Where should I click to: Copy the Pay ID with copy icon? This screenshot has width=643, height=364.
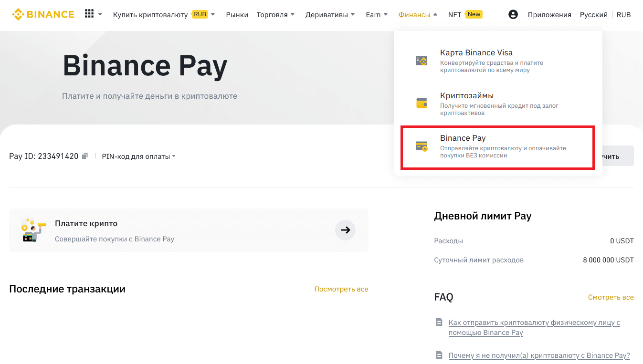[85, 156]
